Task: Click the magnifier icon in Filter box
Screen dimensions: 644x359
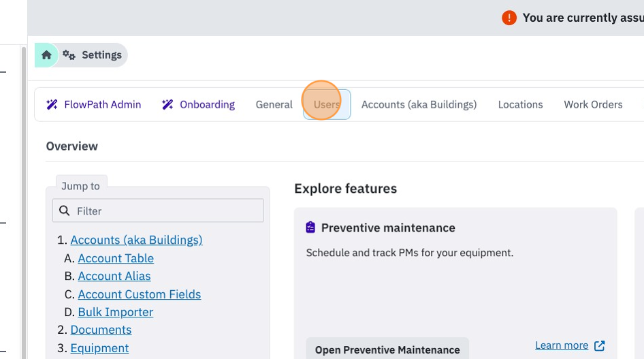Action: [x=65, y=210]
